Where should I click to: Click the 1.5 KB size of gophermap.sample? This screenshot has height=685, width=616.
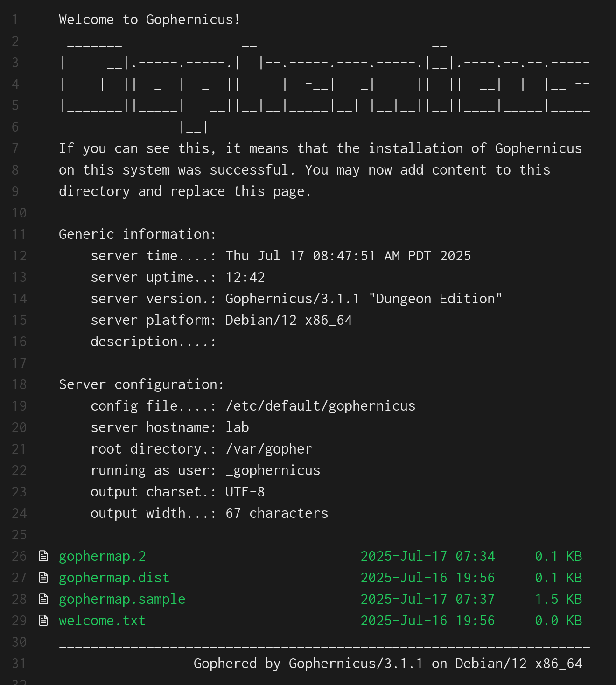click(x=558, y=599)
